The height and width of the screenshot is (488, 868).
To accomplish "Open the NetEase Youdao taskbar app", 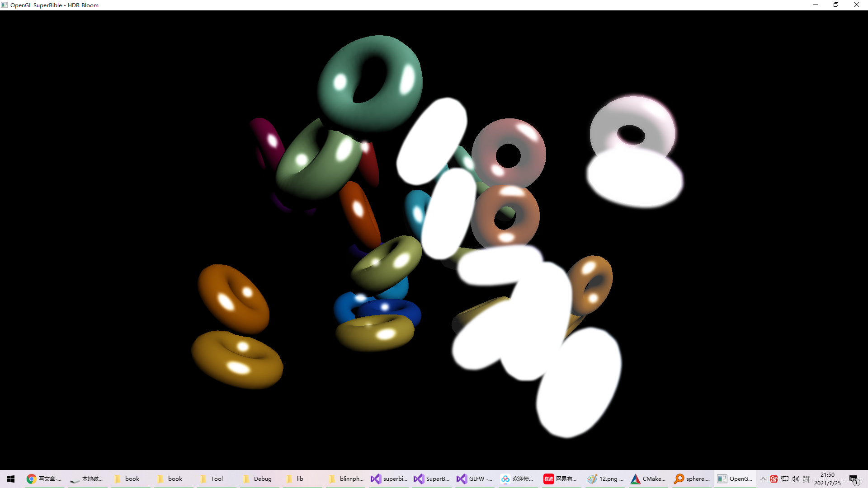I will pos(560,479).
